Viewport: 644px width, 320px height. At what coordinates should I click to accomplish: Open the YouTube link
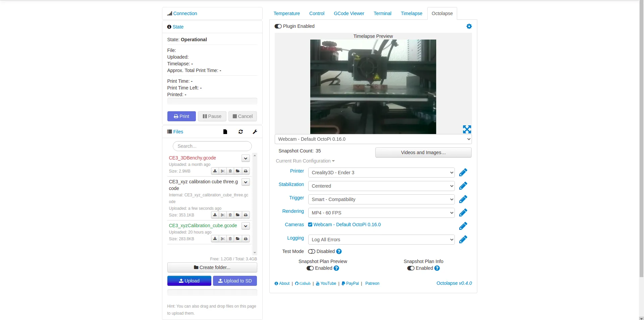point(326,283)
